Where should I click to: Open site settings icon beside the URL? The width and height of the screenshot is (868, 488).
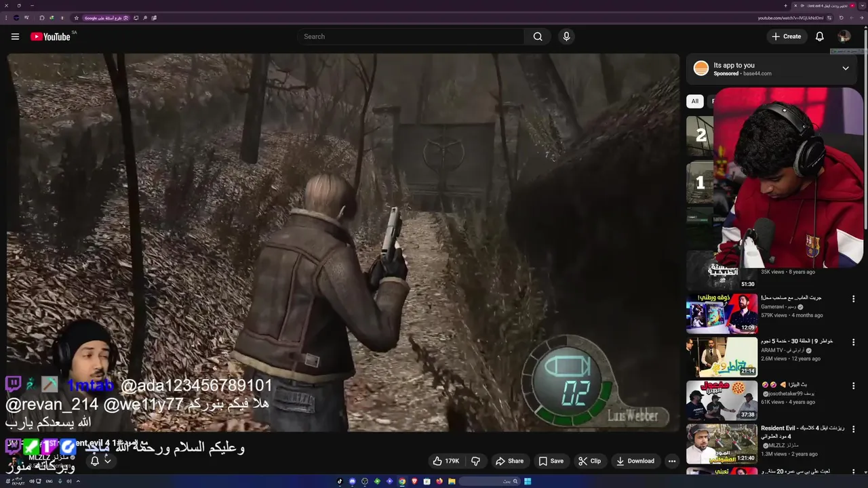coord(829,18)
